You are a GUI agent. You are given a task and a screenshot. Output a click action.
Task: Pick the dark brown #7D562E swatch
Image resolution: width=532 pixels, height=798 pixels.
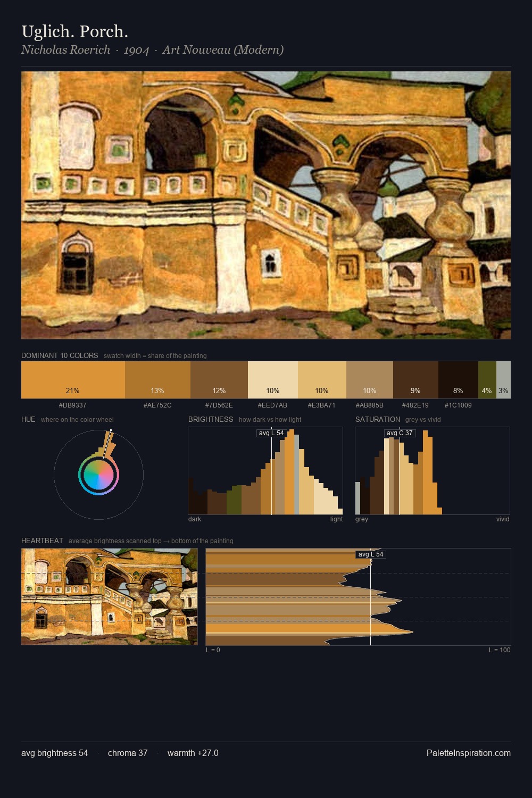pyautogui.click(x=219, y=380)
